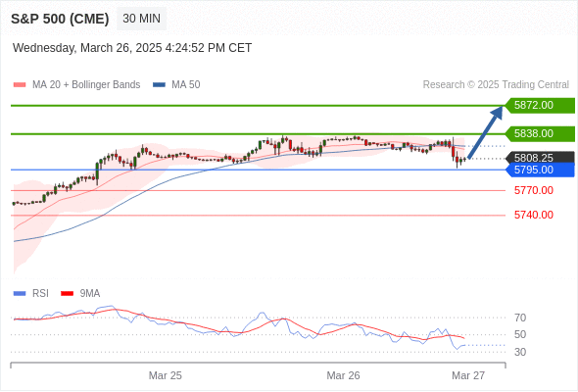Viewport: 578px width, 392px height.
Task: Click the 5838.00 resistance price tag
Action: click(x=540, y=133)
